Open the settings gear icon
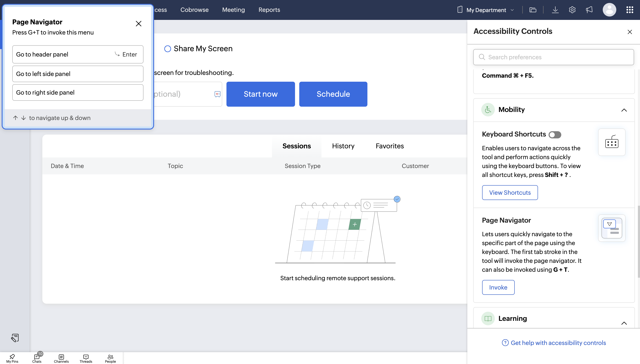This screenshot has width=640, height=364. [572, 10]
